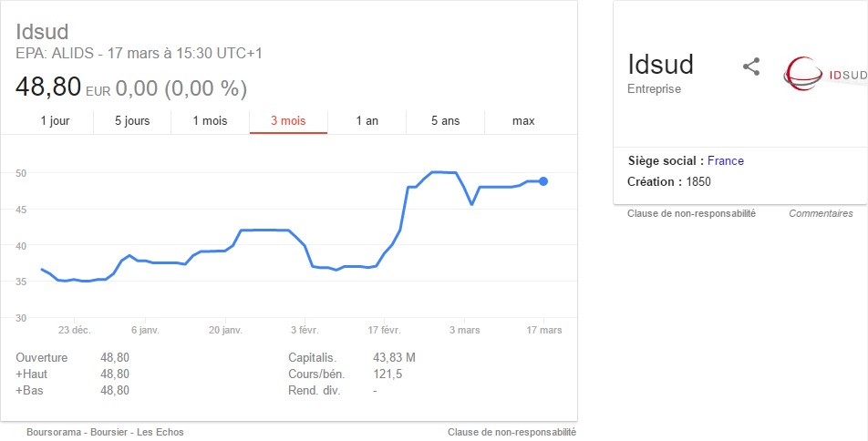
Task: Select the active "3 mois" tab
Action: 288,121
